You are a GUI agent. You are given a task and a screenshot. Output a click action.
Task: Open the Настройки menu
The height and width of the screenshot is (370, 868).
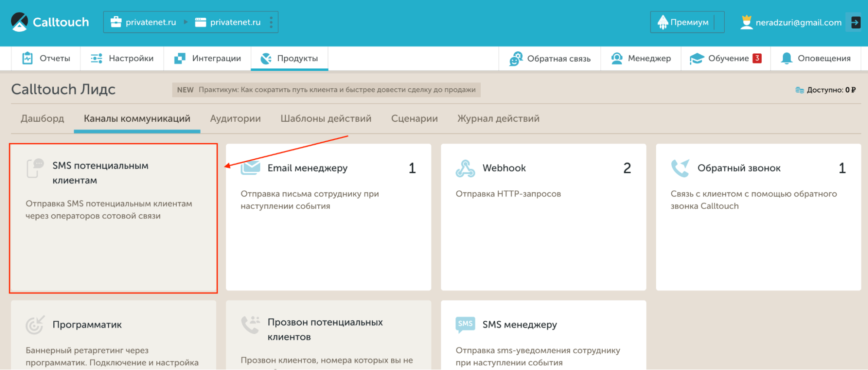pos(122,58)
